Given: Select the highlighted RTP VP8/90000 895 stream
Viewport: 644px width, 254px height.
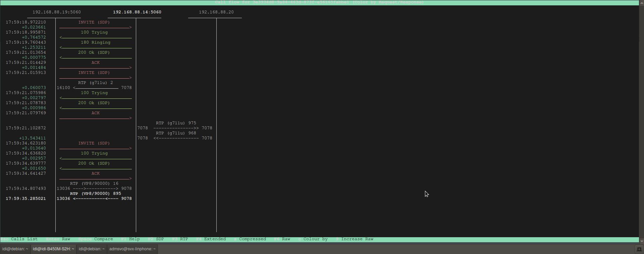Looking at the screenshot, I should 95,194.
